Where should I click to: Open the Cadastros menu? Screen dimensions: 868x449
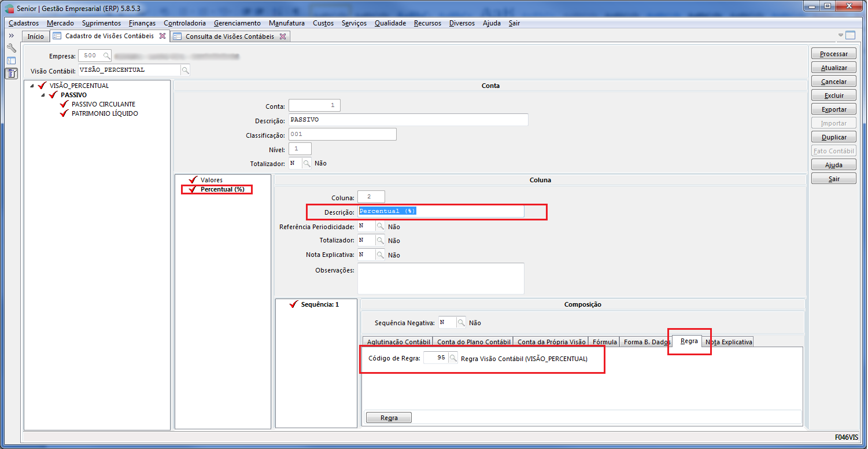click(x=24, y=23)
